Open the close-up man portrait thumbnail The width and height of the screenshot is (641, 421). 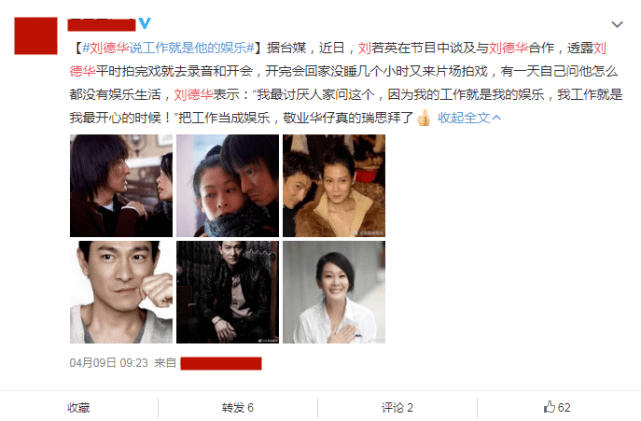[x=121, y=292]
